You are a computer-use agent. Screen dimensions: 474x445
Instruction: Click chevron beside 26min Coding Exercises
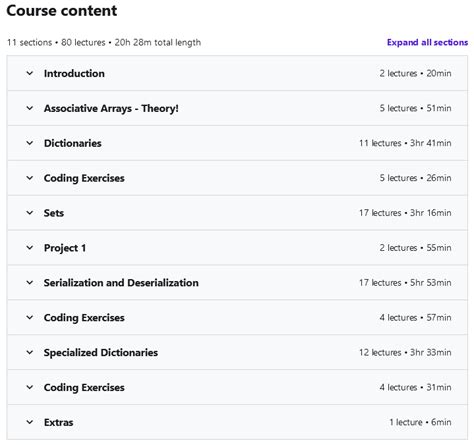[x=30, y=178]
